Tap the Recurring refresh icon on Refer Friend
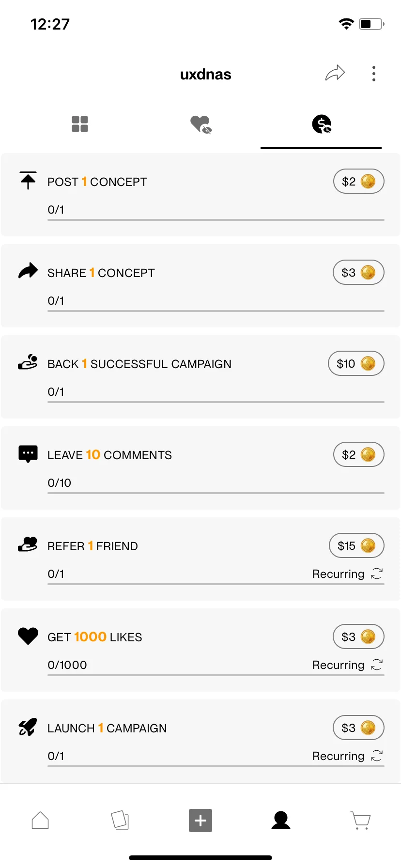Screen dimensions: 401x868 click(x=377, y=574)
